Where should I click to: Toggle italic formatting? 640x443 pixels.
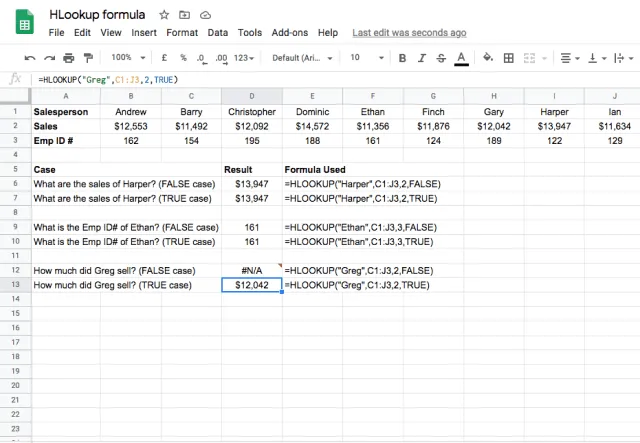pyautogui.click(x=422, y=58)
